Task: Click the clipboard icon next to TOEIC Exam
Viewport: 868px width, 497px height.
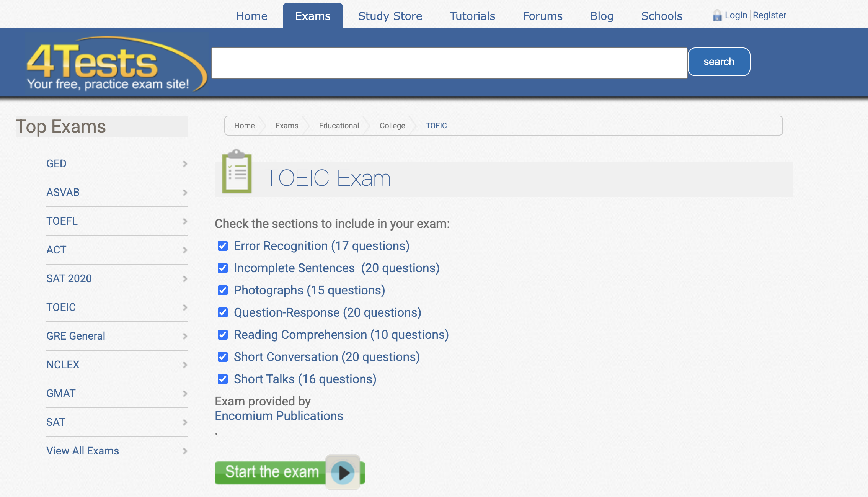Action: click(237, 172)
